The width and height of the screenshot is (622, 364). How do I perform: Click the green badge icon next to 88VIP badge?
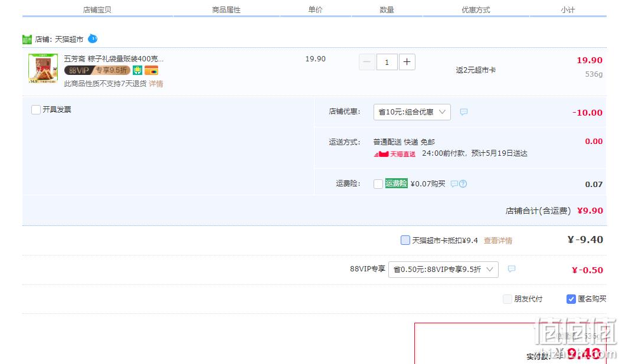point(138,71)
